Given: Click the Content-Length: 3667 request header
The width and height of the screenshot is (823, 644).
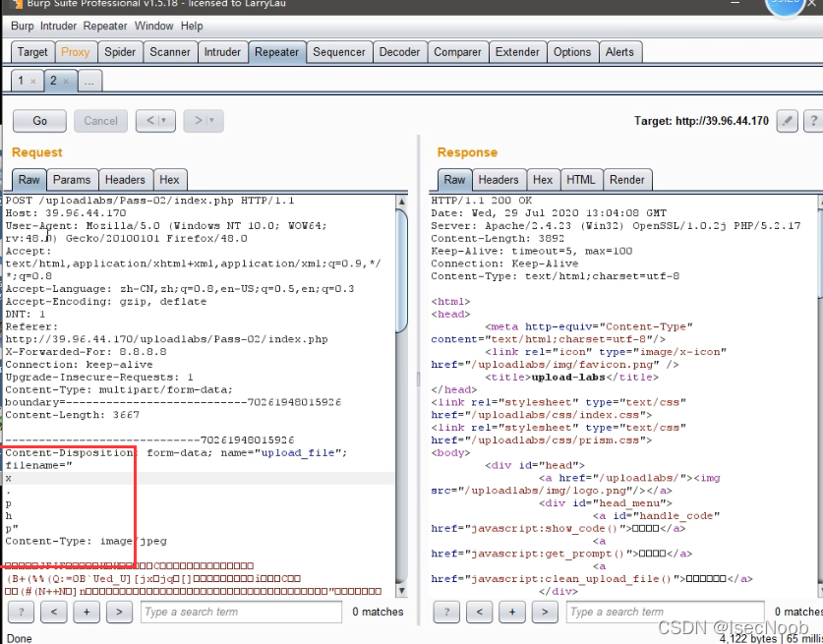Looking at the screenshot, I should [x=73, y=415].
